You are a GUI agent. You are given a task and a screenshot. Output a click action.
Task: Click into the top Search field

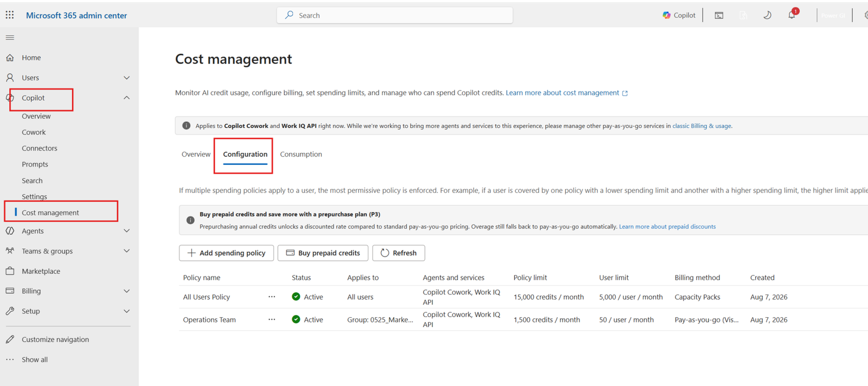[x=395, y=15]
